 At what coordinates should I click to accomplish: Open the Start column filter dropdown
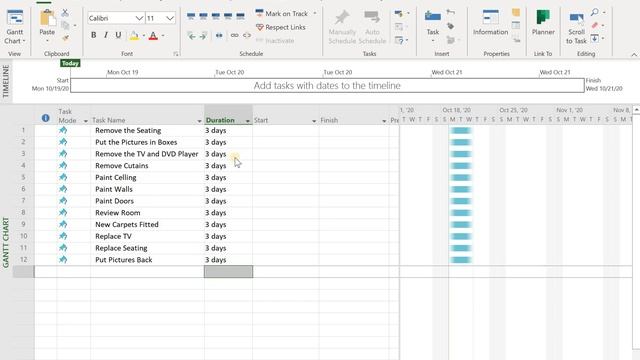(x=314, y=121)
